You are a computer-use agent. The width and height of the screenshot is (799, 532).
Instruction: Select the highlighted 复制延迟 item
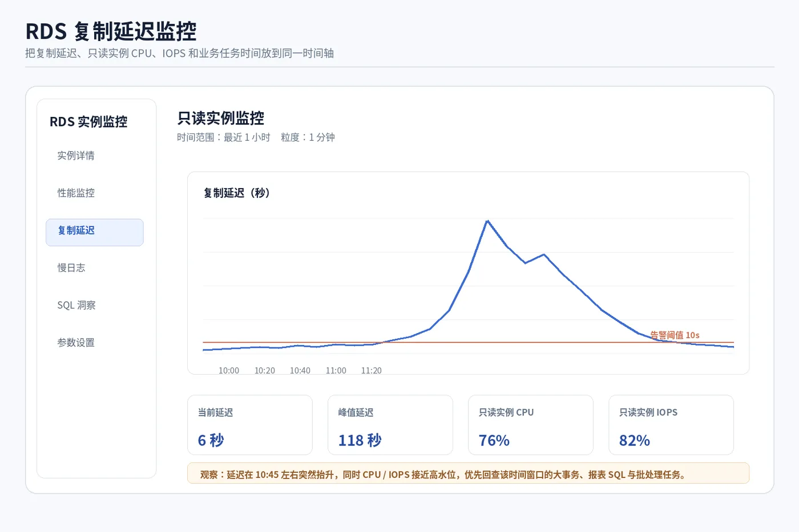click(x=95, y=232)
